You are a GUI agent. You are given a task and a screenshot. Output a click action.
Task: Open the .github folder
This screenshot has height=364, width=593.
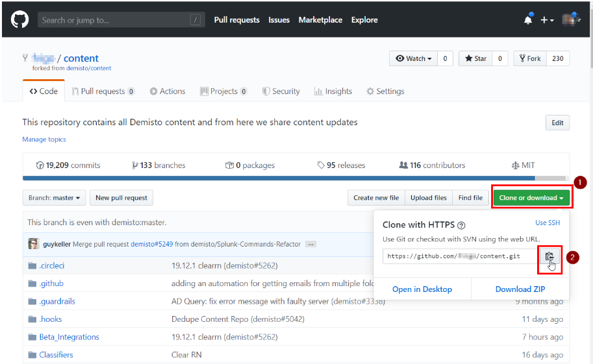pyautogui.click(x=51, y=284)
